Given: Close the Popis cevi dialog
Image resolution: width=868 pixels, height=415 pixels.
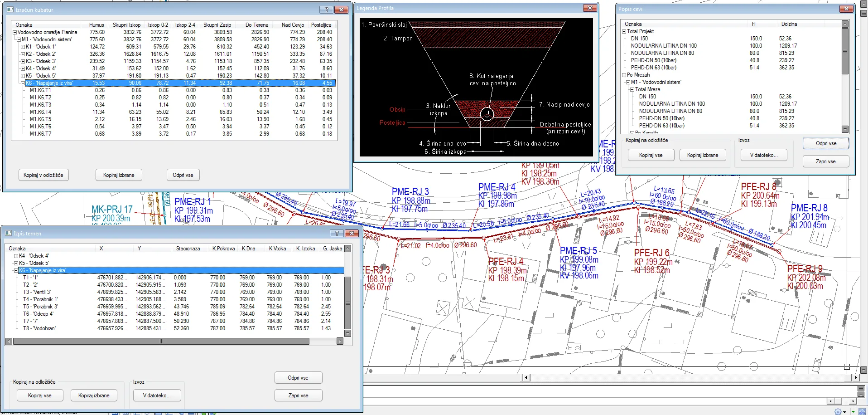Looking at the screenshot, I should (846, 9).
